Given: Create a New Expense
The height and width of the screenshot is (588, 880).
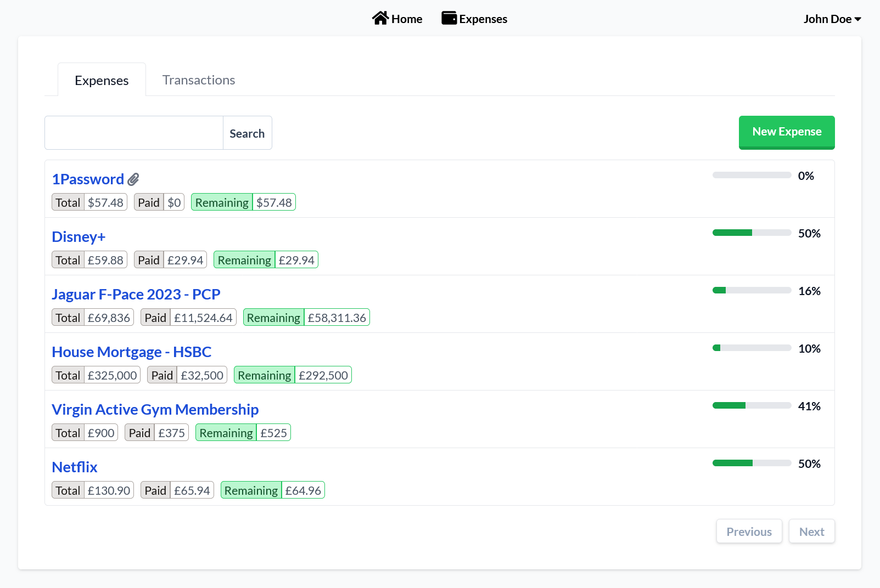Looking at the screenshot, I should (787, 132).
